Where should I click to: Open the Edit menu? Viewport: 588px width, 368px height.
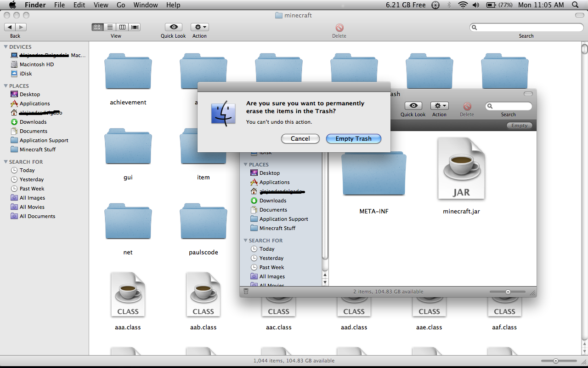pos(79,5)
